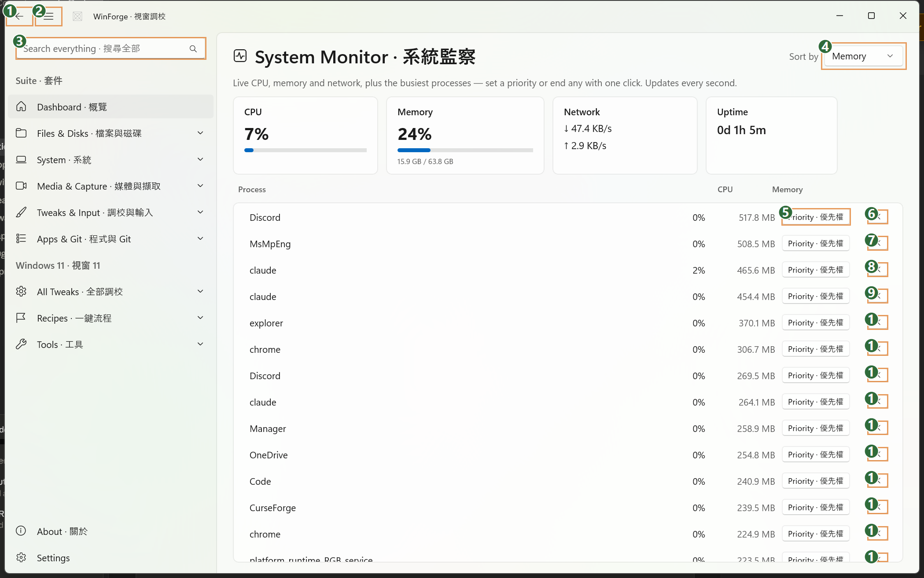Viewport: 924px width, 578px height.
Task: Set priority for chrome using 224.9 MB
Action: 816,534
